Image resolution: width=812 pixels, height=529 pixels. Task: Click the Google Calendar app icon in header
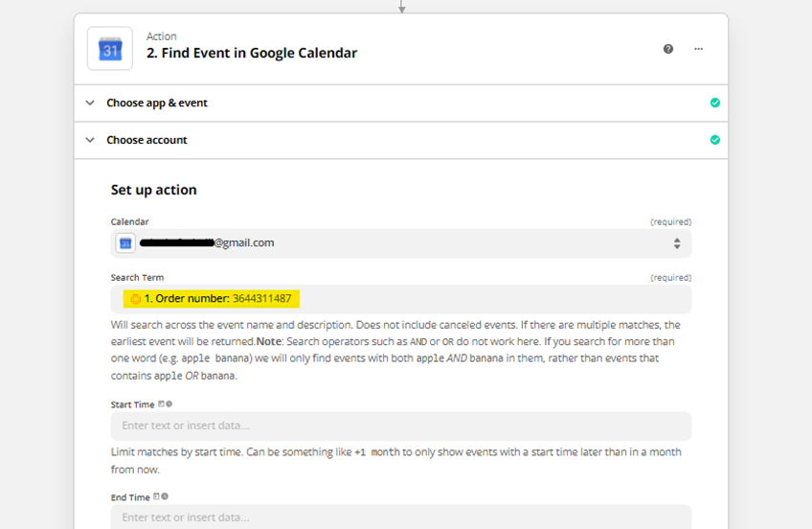[x=110, y=49]
